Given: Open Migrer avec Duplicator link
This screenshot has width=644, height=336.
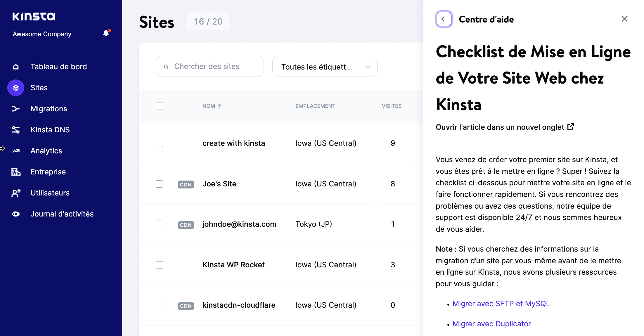Looking at the screenshot, I should point(492,324).
